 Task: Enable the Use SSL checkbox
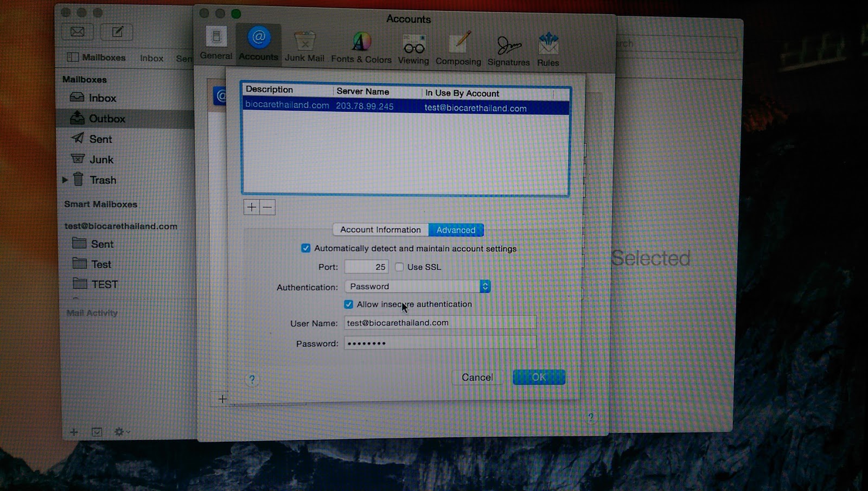(x=399, y=267)
